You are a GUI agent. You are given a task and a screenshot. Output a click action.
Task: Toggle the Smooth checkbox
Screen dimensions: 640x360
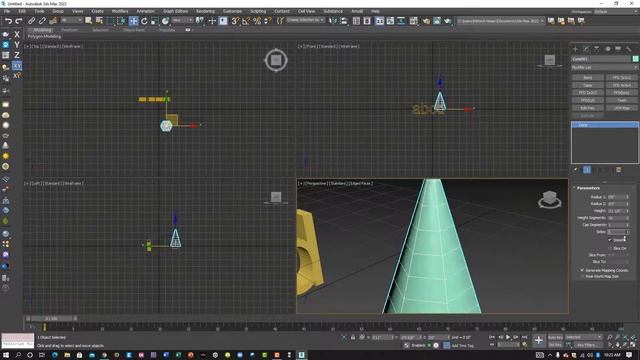click(x=610, y=240)
